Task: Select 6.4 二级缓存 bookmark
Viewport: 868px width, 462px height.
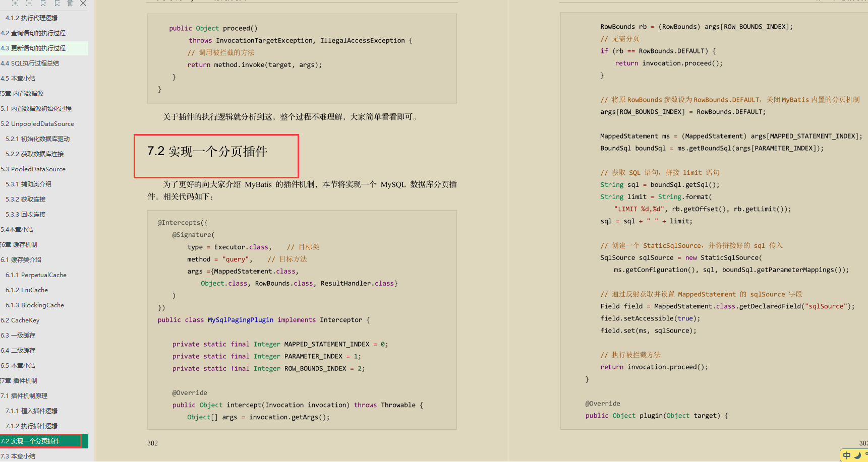Action: click(x=18, y=350)
